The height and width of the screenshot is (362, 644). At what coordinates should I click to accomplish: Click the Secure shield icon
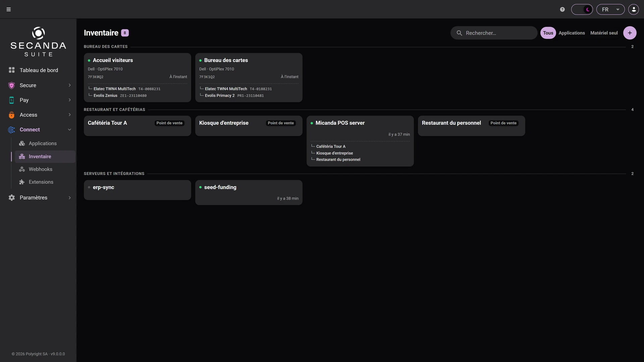[x=12, y=85]
